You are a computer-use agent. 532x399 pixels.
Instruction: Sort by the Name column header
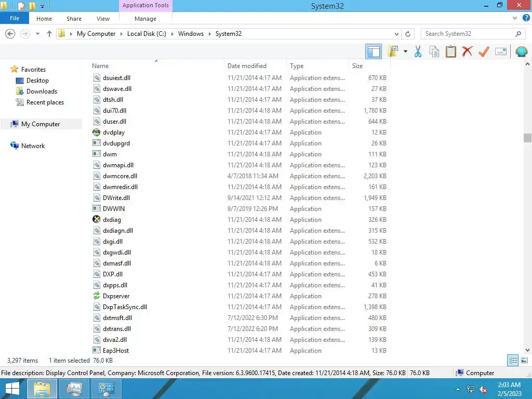100,66
